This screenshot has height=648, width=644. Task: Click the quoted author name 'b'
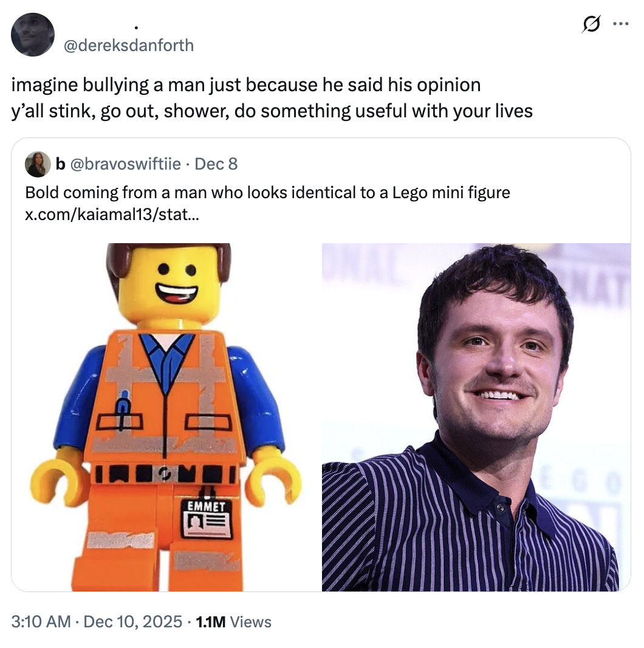tap(60, 164)
